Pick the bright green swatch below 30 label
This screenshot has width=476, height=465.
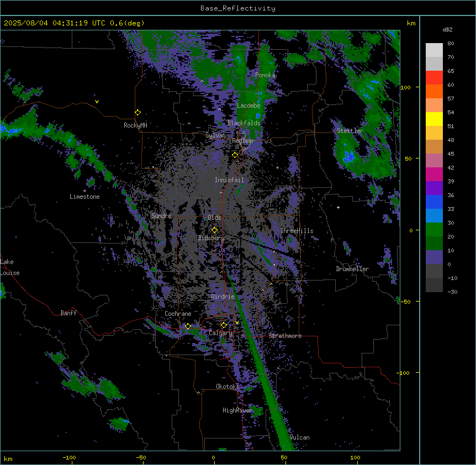[x=434, y=230]
